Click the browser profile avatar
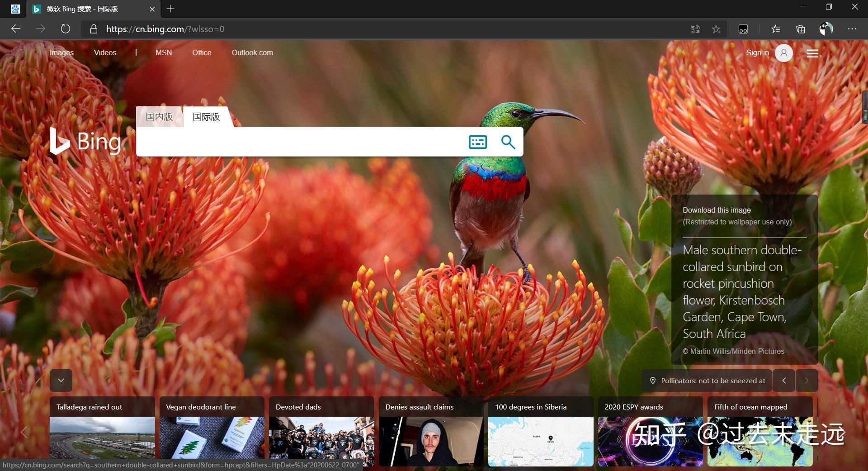This screenshot has width=868, height=471. (x=826, y=29)
